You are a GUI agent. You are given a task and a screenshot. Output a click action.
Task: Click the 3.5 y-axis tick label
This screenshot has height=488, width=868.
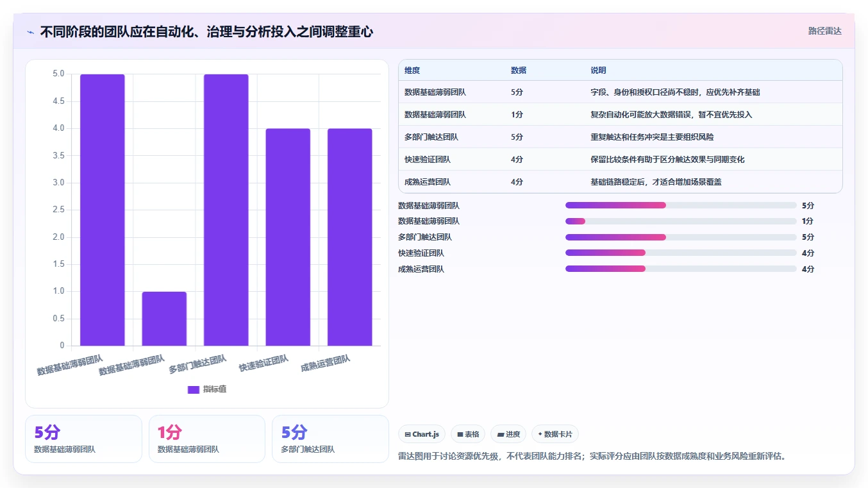(x=58, y=156)
